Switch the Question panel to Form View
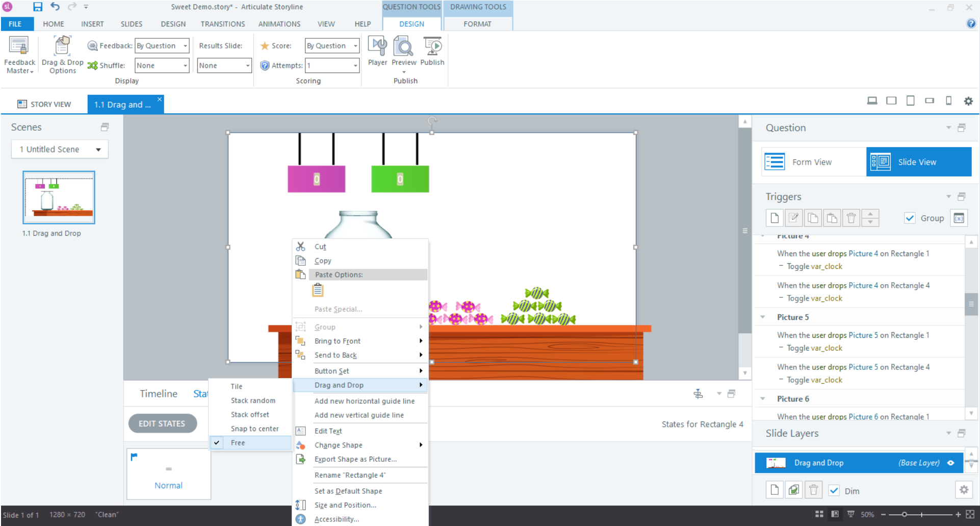 click(814, 162)
